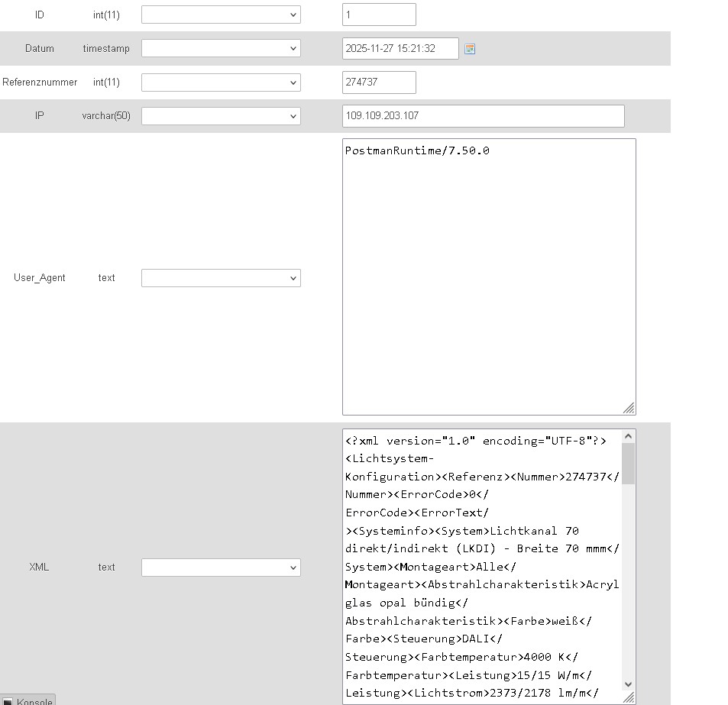Expand the XML function dropdown
This screenshot has width=728, height=705.
pyautogui.click(x=221, y=568)
